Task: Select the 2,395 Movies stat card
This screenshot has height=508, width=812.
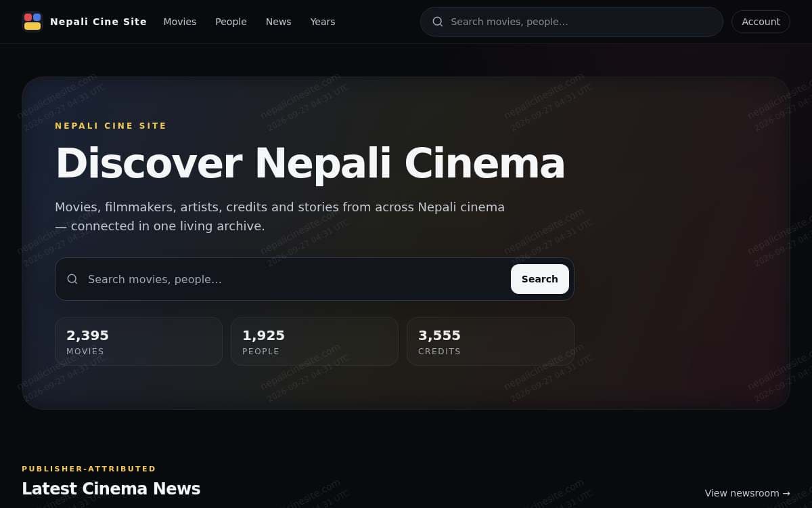Action: pos(139,341)
